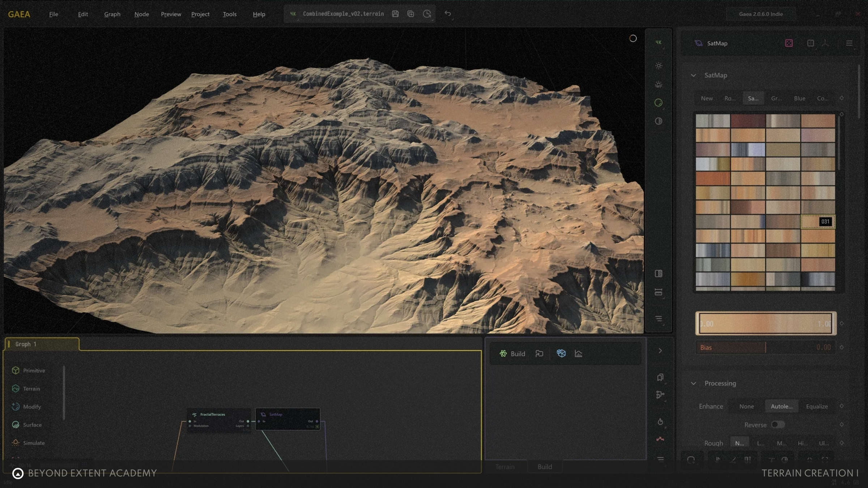Toggle the Reverse switch
868x488 pixels.
(x=778, y=425)
